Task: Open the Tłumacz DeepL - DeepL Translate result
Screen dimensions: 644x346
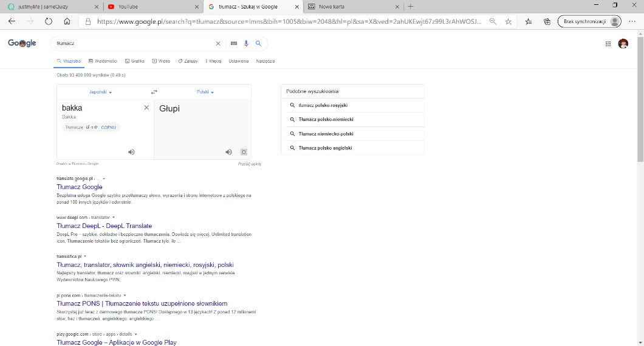Action: (x=104, y=226)
